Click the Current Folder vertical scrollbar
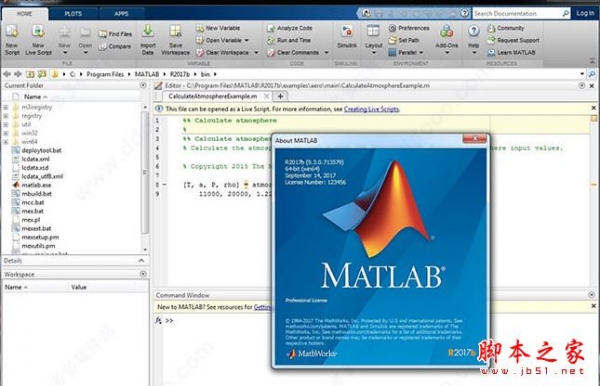The width and height of the screenshot is (600, 386). [145, 172]
